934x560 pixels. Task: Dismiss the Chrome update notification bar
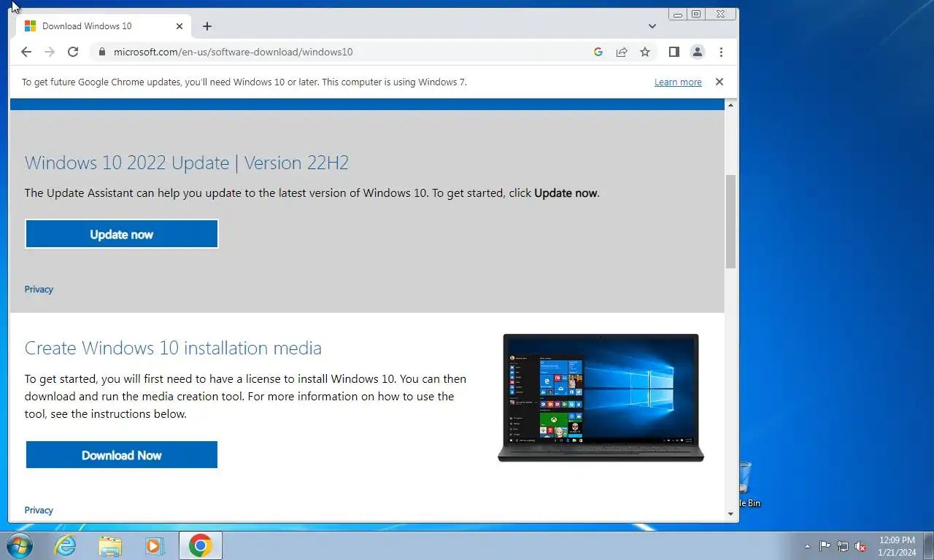tap(719, 82)
